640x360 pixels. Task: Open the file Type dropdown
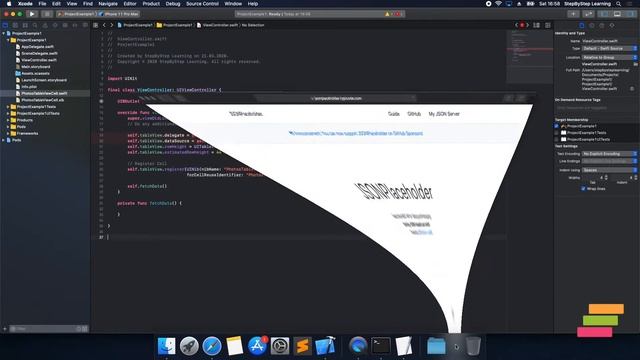click(x=609, y=48)
